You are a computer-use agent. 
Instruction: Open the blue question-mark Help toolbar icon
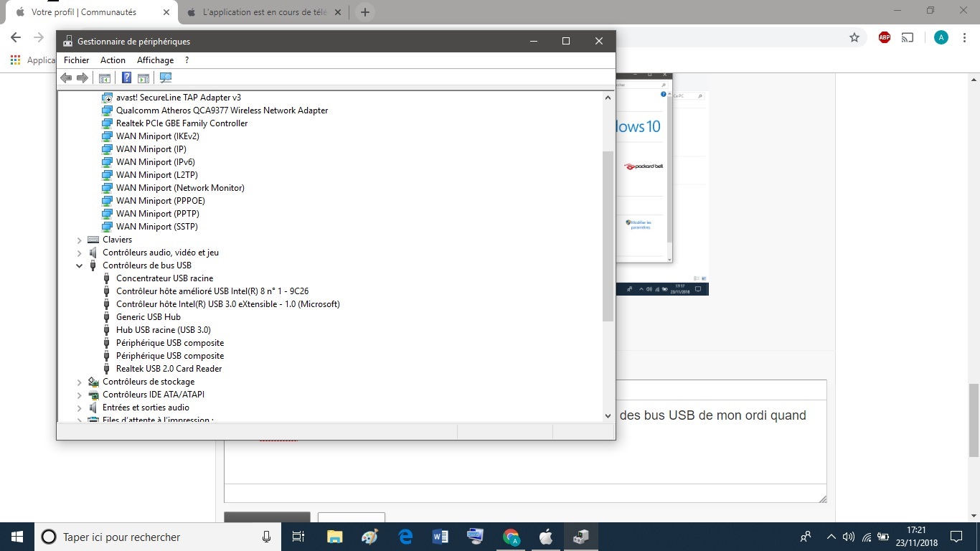click(127, 77)
